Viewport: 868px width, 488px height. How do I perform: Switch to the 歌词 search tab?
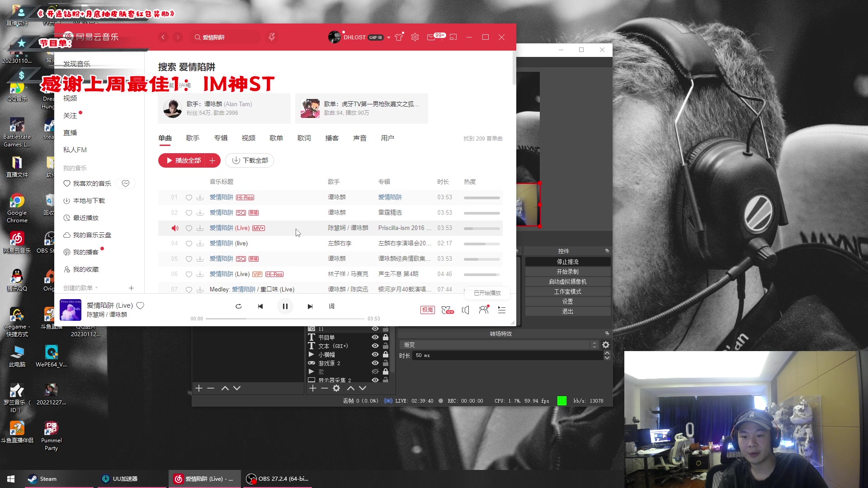304,138
